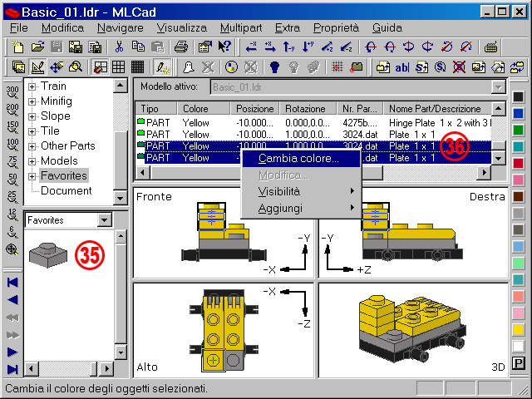This screenshot has width=532, height=399.
Task: Click the move along -Y arrow icon
Action: click(289, 47)
